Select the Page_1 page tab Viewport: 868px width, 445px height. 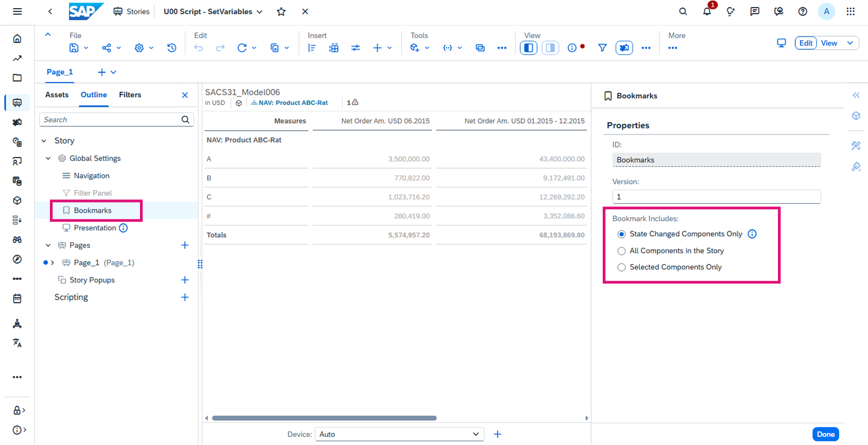coord(60,72)
